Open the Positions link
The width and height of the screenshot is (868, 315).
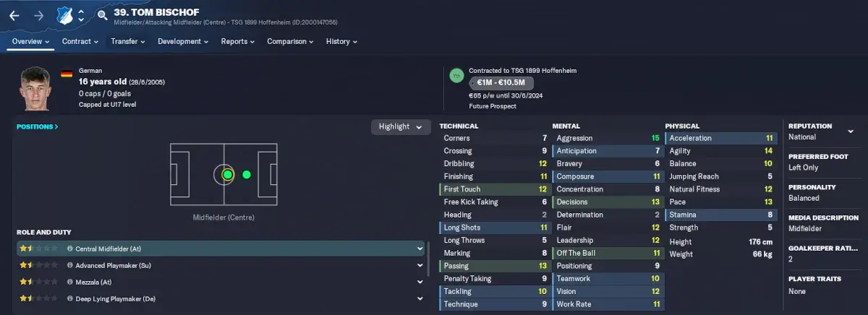click(38, 126)
